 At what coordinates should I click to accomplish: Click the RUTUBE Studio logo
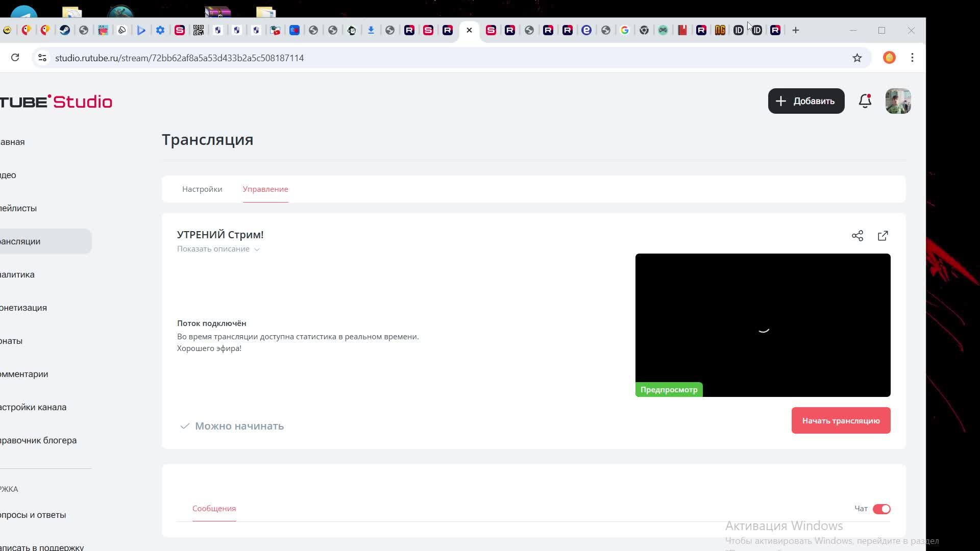(56, 102)
